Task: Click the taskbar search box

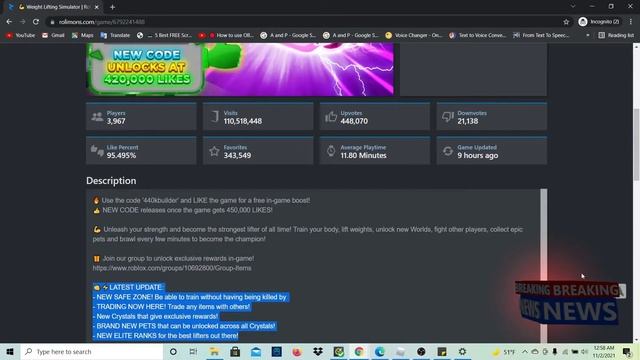Action: click(x=92, y=351)
